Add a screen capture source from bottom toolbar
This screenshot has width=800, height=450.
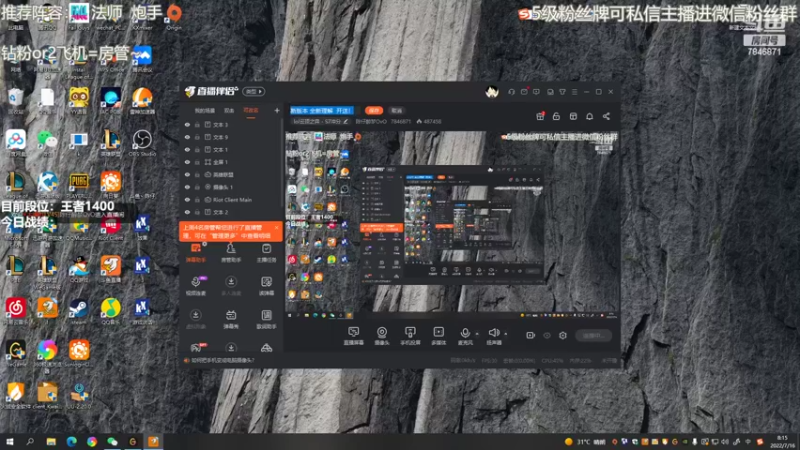pyautogui.click(x=354, y=336)
